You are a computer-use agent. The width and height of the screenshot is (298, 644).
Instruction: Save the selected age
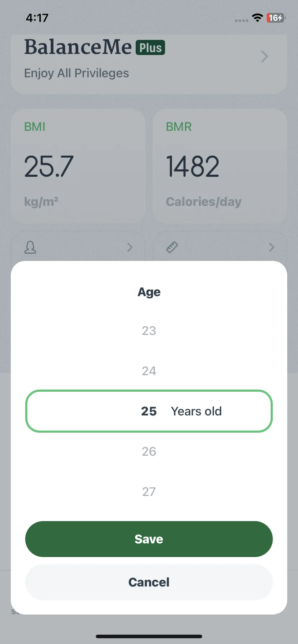tap(149, 539)
